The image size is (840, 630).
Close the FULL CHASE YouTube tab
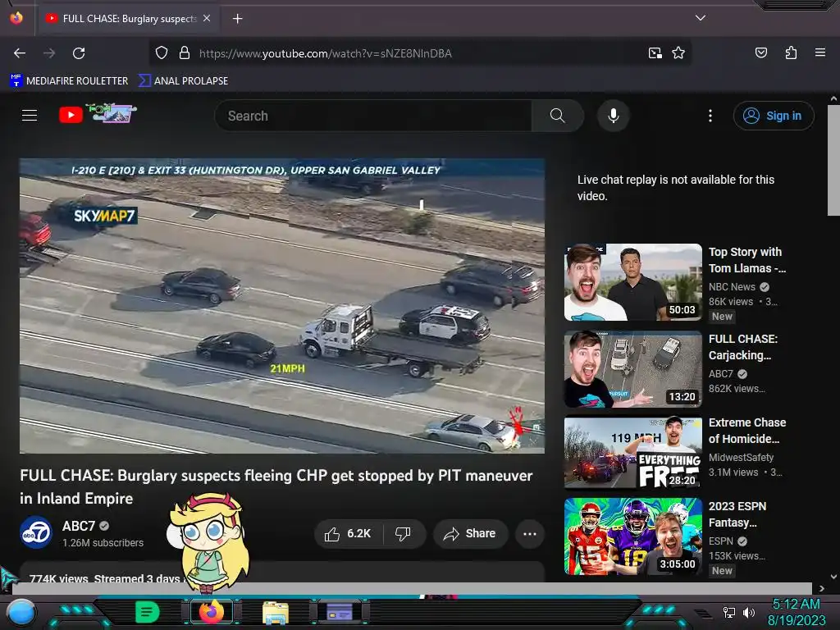tap(207, 18)
